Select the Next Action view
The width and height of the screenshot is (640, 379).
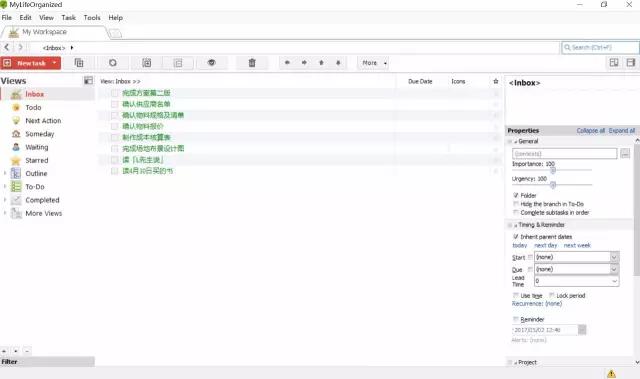click(43, 121)
